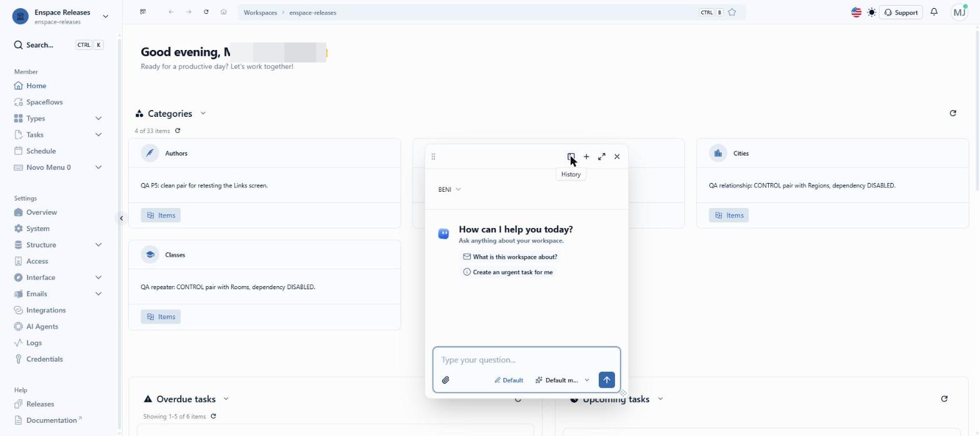Open the Search box in the sidebar
The image size is (980, 436).
click(x=58, y=45)
